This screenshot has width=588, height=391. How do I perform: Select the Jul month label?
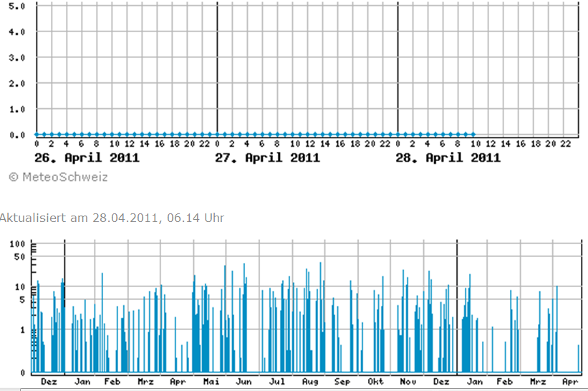276,382
